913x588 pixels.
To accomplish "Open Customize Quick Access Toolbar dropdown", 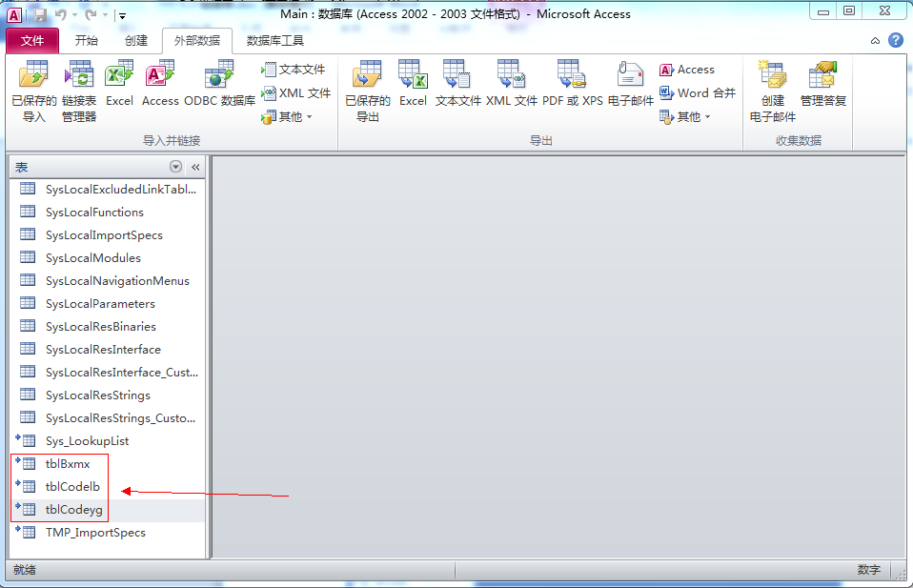I will [x=122, y=15].
